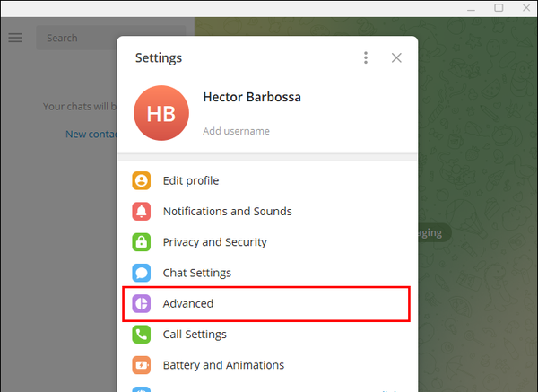The height and width of the screenshot is (392, 538).
Task: Minimize the Telegram window
Action: click(471, 8)
